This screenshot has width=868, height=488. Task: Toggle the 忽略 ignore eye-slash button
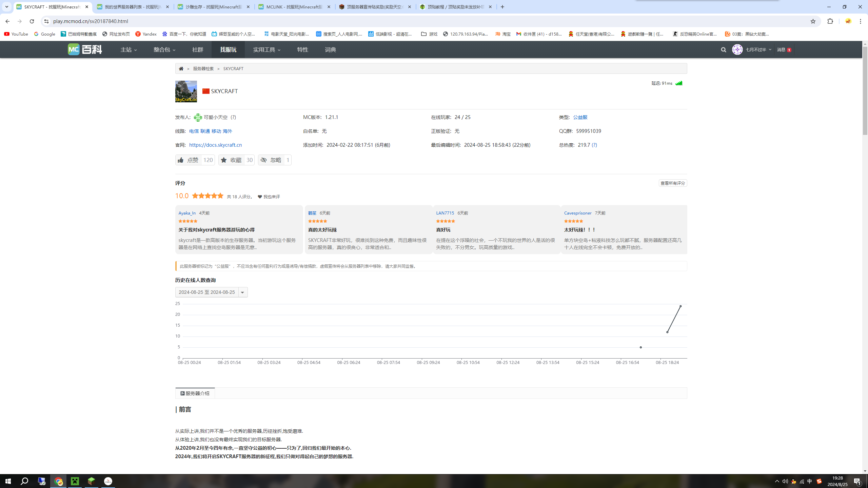275,160
